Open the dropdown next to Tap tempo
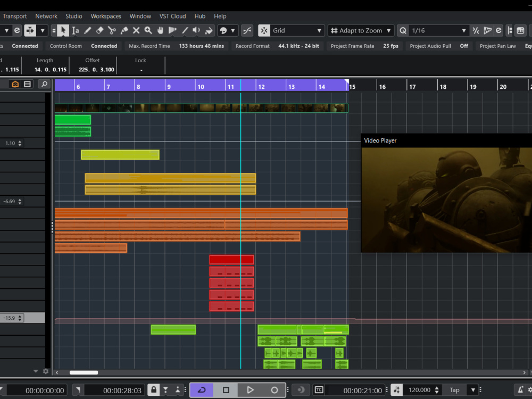The width and height of the screenshot is (532, 399). click(x=473, y=390)
